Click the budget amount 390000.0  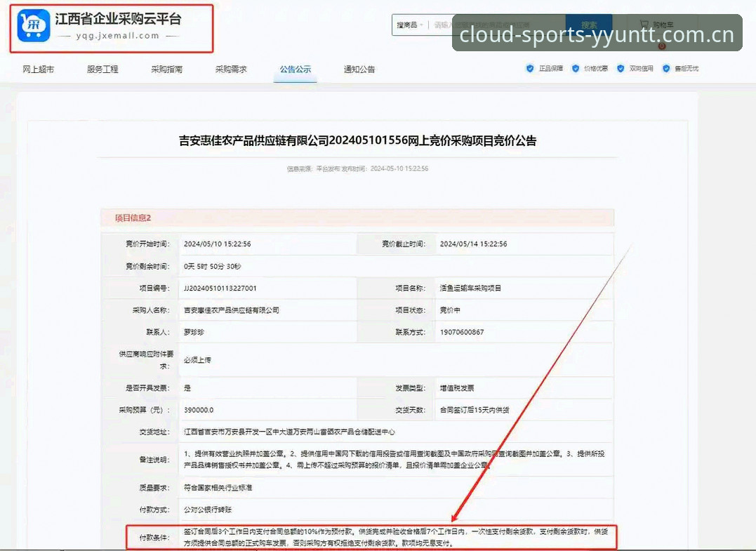[199, 410]
